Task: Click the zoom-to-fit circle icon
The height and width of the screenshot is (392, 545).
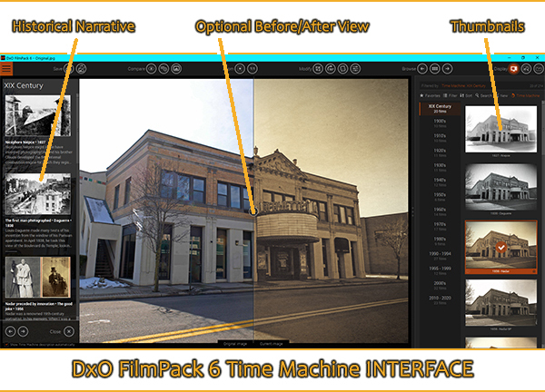Action: pos(240,69)
